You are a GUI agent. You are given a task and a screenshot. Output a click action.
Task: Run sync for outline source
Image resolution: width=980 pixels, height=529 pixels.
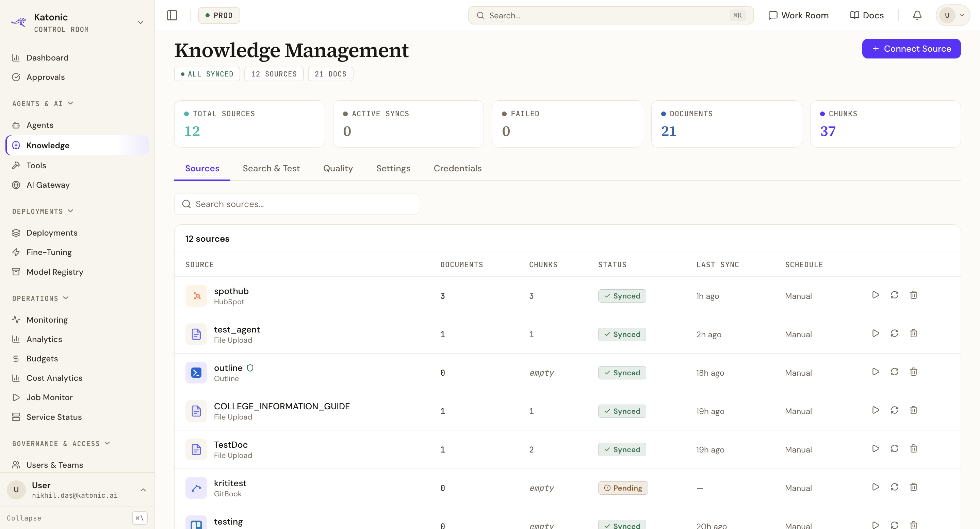pyautogui.click(x=876, y=372)
